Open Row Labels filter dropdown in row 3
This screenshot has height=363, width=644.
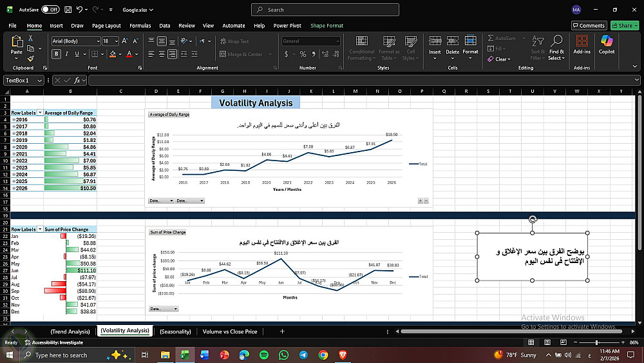pyautogui.click(x=40, y=113)
